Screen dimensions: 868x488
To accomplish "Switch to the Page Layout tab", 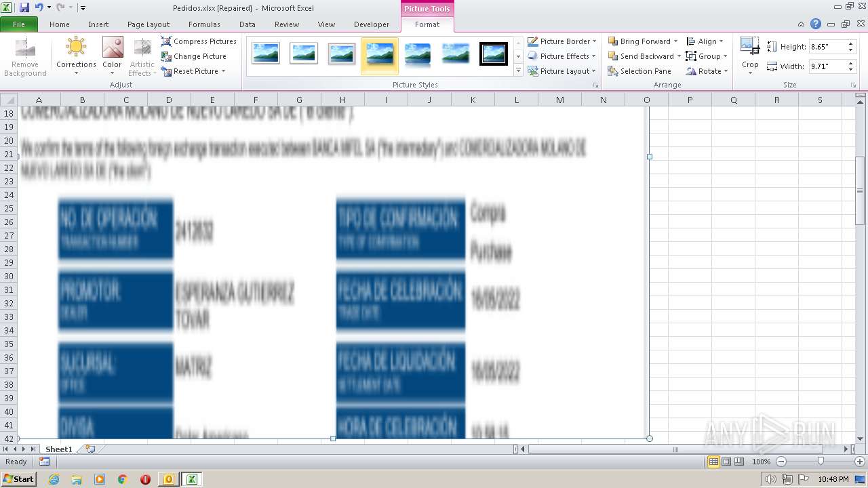I will (149, 24).
